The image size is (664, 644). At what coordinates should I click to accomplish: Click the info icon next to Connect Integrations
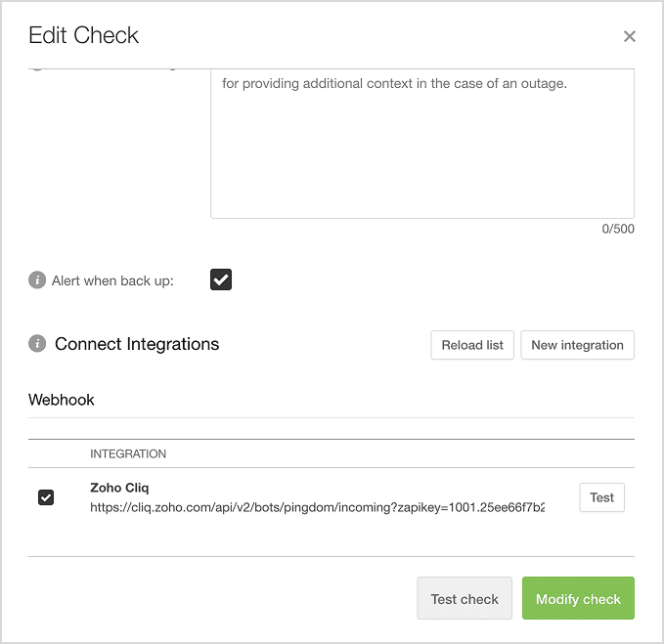[37, 343]
